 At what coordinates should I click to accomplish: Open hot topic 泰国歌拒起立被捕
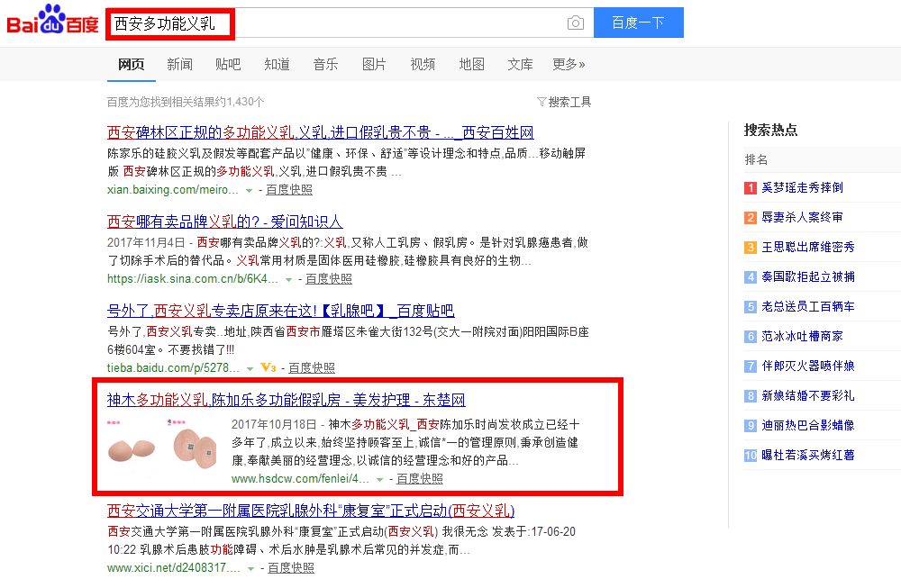[x=808, y=277]
